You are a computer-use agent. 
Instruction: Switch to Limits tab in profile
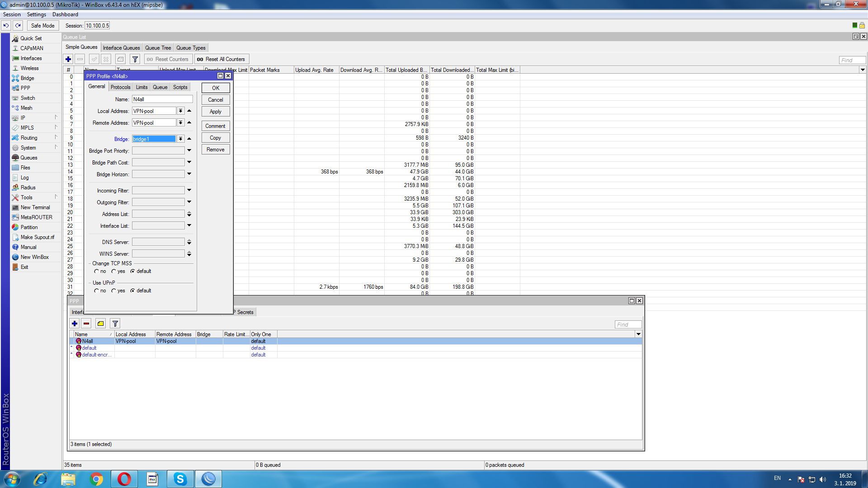click(142, 87)
